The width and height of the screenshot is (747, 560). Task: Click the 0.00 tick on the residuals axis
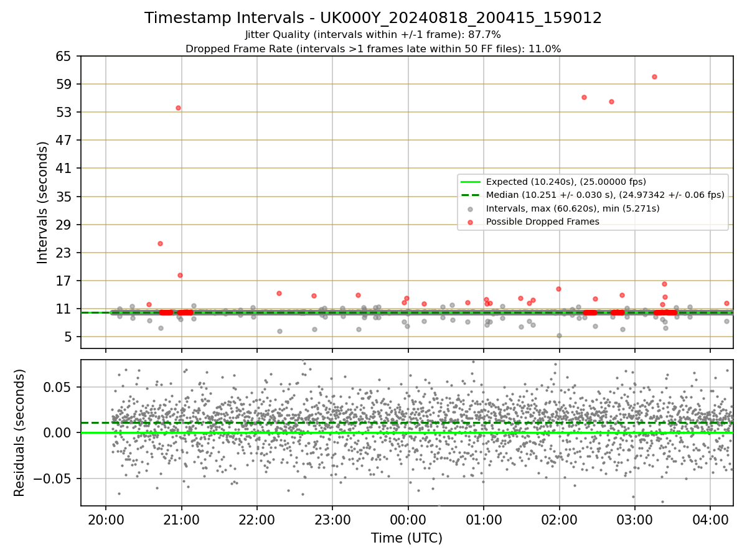point(57,432)
